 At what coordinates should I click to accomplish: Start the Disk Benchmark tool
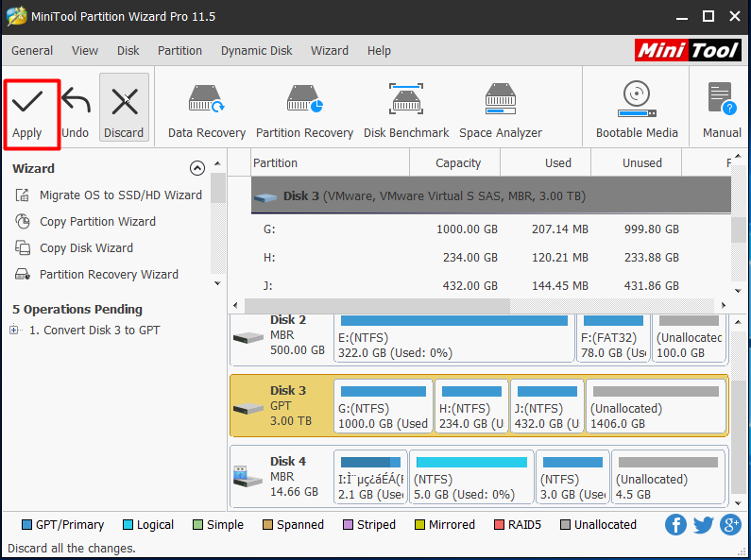point(406,111)
